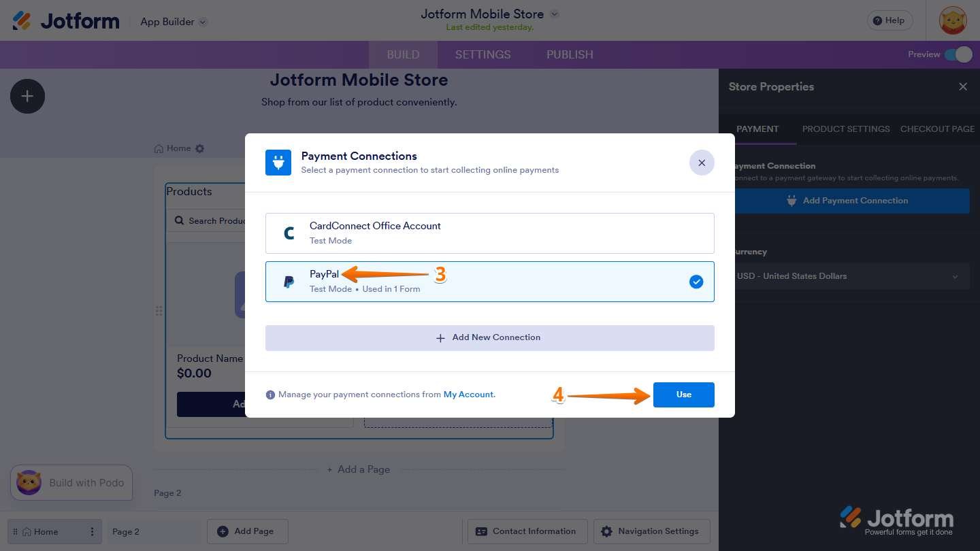Disable the Preview toggle

[x=961, y=54]
